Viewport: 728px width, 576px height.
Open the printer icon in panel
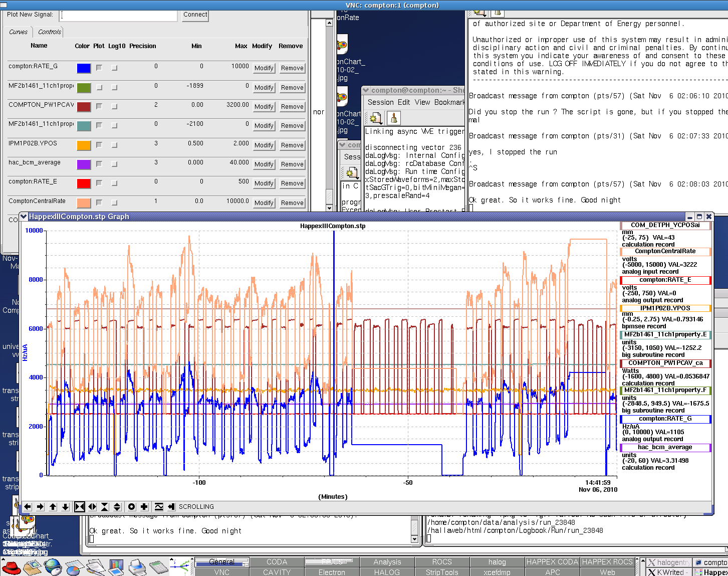(137, 567)
